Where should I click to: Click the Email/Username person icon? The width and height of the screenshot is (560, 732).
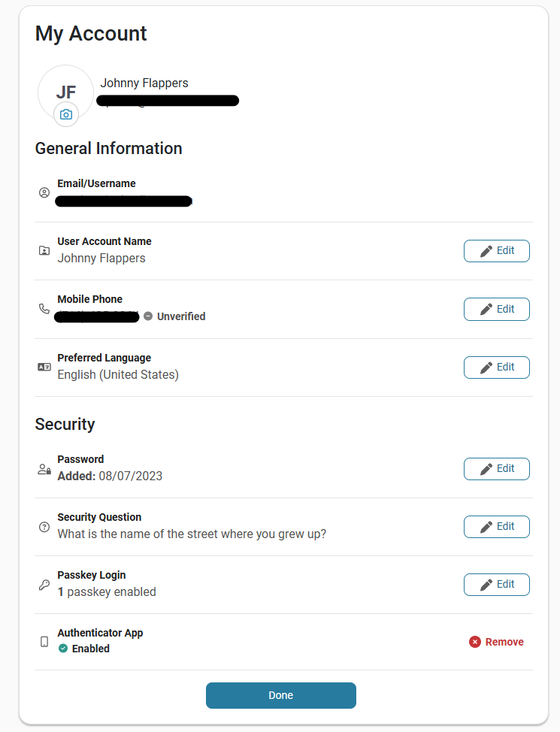tap(44, 192)
